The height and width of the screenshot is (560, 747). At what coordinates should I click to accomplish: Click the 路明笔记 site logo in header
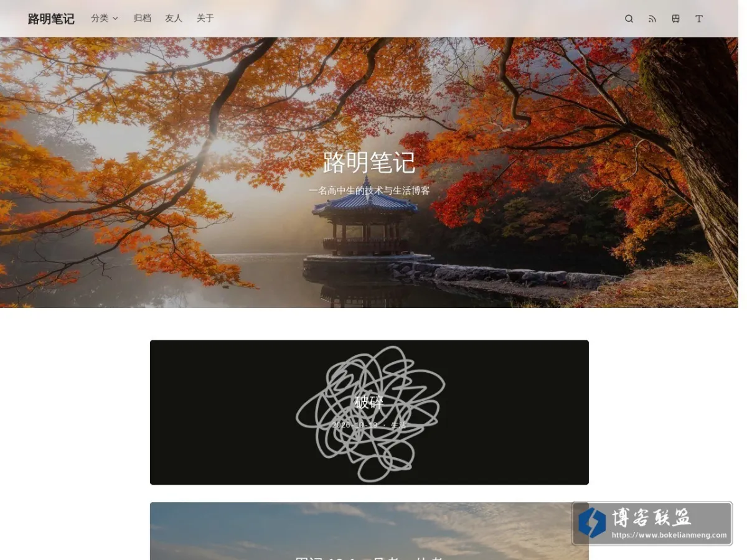coord(51,19)
